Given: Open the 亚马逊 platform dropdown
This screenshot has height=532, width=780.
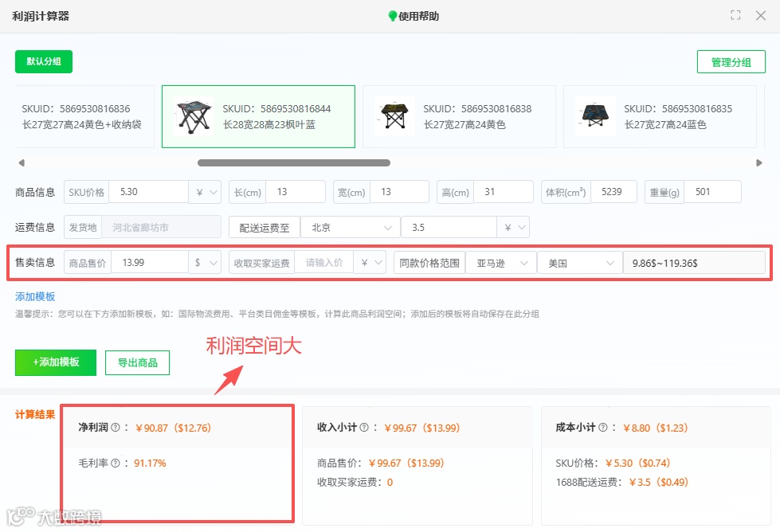Looking at the screenshot, I should pos(501,263).
